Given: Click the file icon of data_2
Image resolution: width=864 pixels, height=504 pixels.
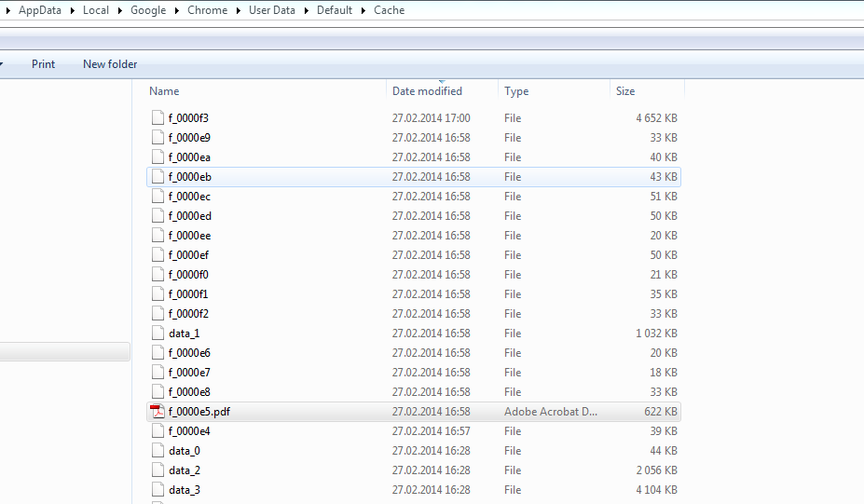Looking at the screenshot, I should tap(158, 470).
